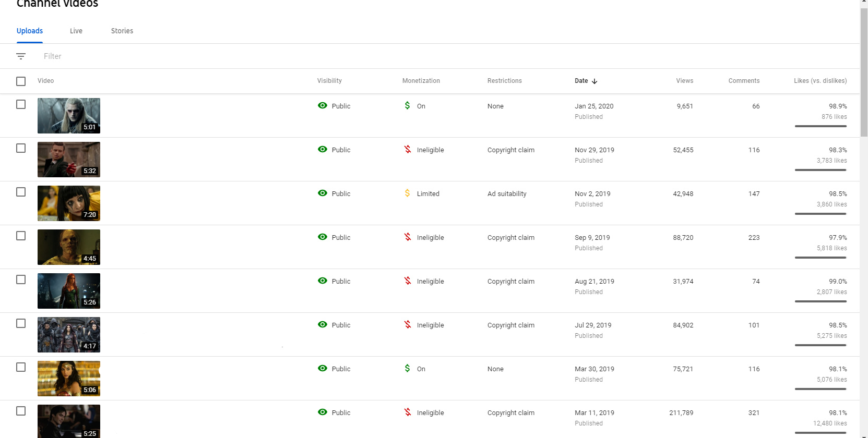Select checkbox for the 5:32 video
The height and width of the screenshot is (438, 868).
pos(21,148)
